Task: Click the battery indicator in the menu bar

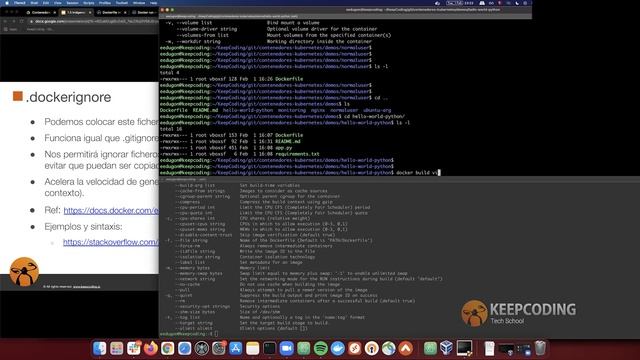Action: (451, 3)
